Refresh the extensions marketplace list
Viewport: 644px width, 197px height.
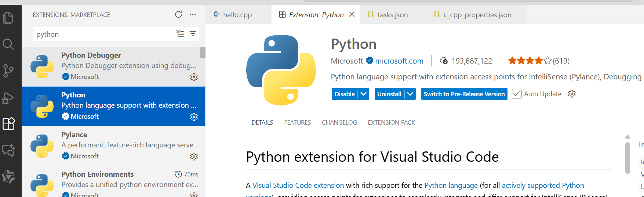[x=178, y=14]
